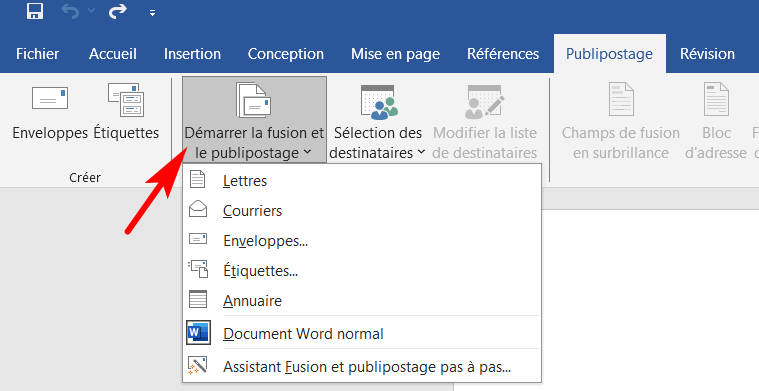Viewport: 759px width, 391px height.
Task: Click the Champs de fusion en surbrillance icon
Action: (x=621, y=98)
